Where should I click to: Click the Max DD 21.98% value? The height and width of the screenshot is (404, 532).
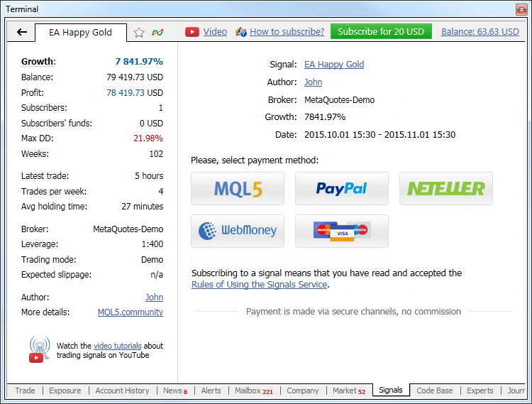pos(148,138)
